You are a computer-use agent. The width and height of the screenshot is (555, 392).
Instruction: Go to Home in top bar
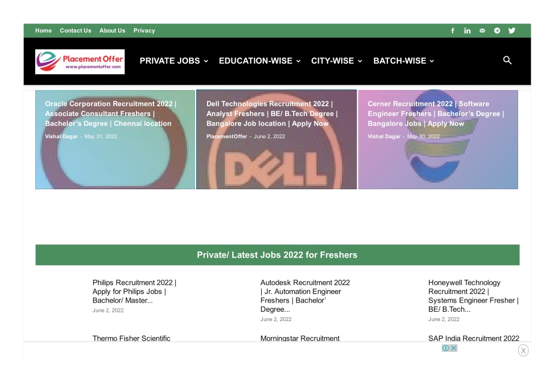click(43, 31)
